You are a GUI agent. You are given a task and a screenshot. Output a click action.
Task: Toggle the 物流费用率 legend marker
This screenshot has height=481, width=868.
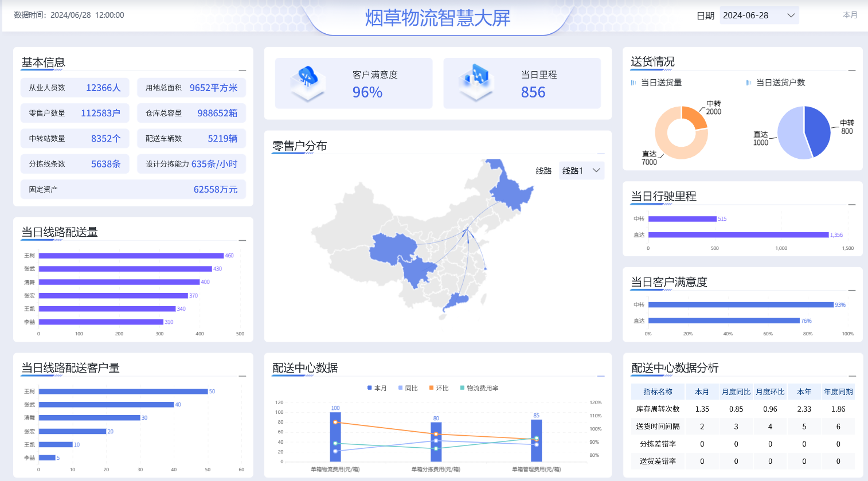463,388
